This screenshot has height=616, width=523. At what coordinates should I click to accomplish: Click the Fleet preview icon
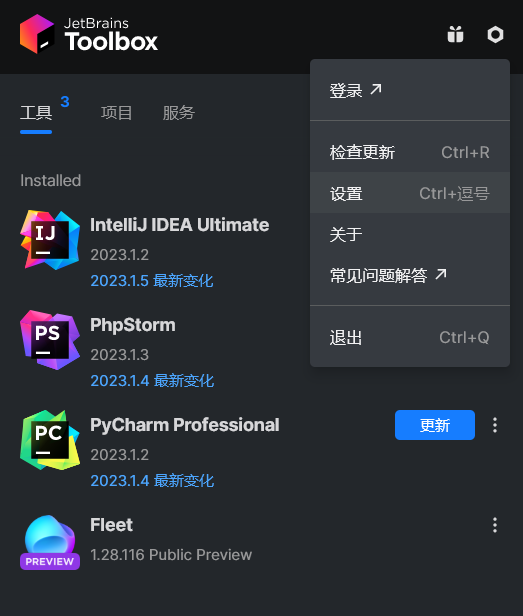pyautogui.click(x=50, y=542)
